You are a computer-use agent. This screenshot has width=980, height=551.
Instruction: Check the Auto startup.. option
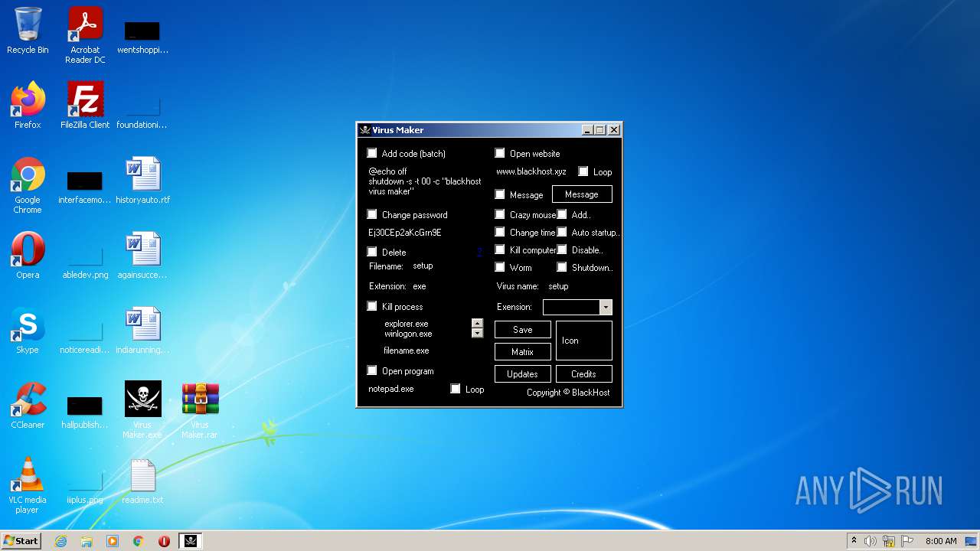point(562,232)
